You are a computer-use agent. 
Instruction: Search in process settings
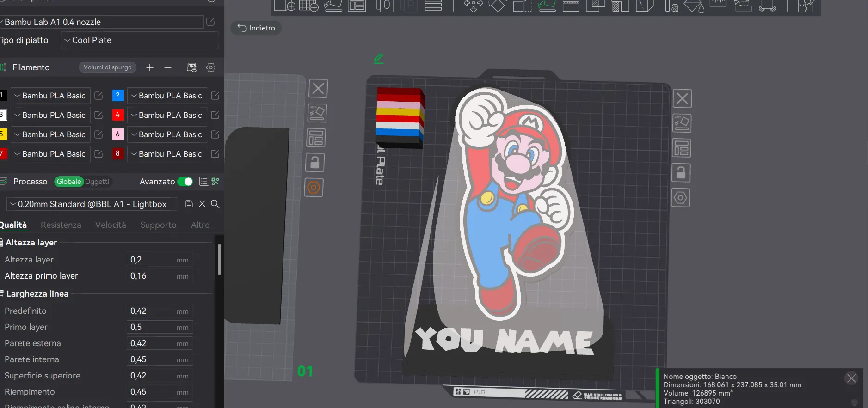(x=215, y=204)
